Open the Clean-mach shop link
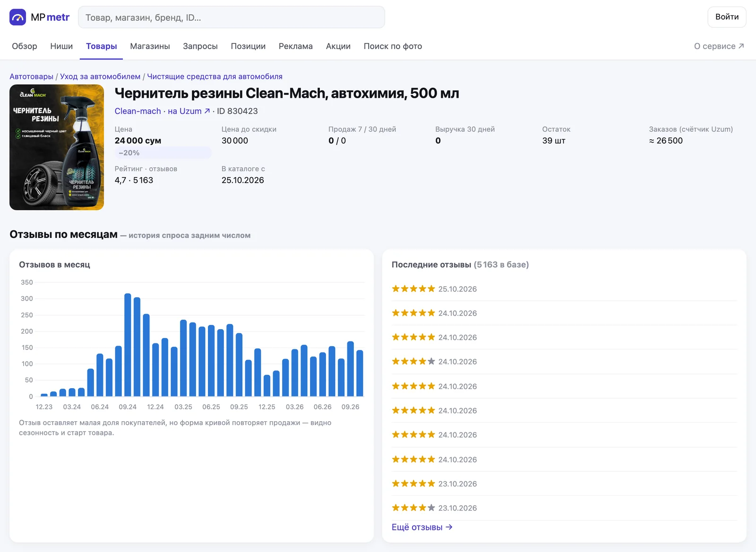 (x=137, y=111)
